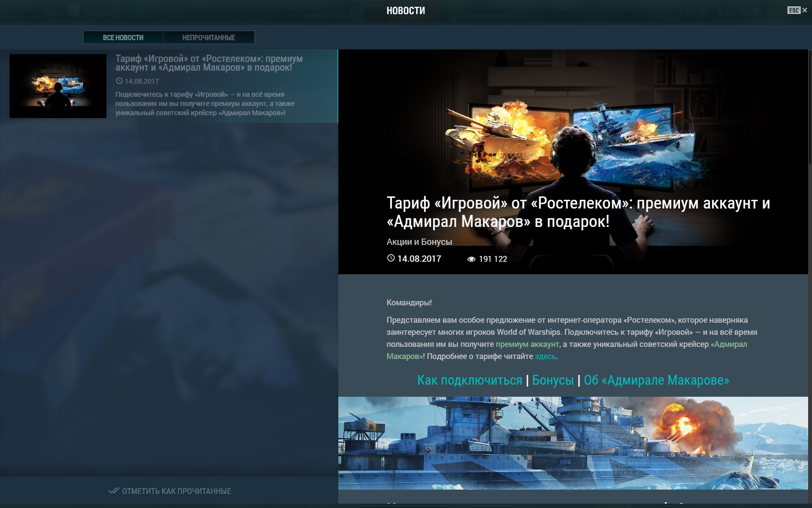Screen dimensions: 812x508
Task: Click the warship banner image in the article
Action: [573, 443]
